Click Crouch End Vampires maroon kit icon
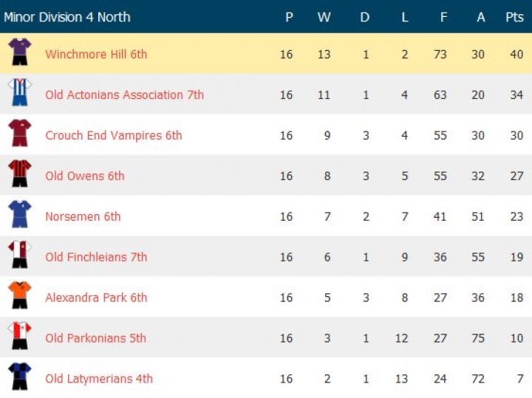The image size is (532, 398). coord(19,134)
